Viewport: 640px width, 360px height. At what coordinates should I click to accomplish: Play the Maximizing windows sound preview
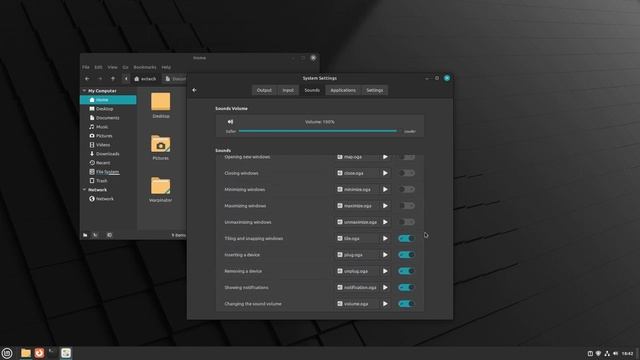385,206
